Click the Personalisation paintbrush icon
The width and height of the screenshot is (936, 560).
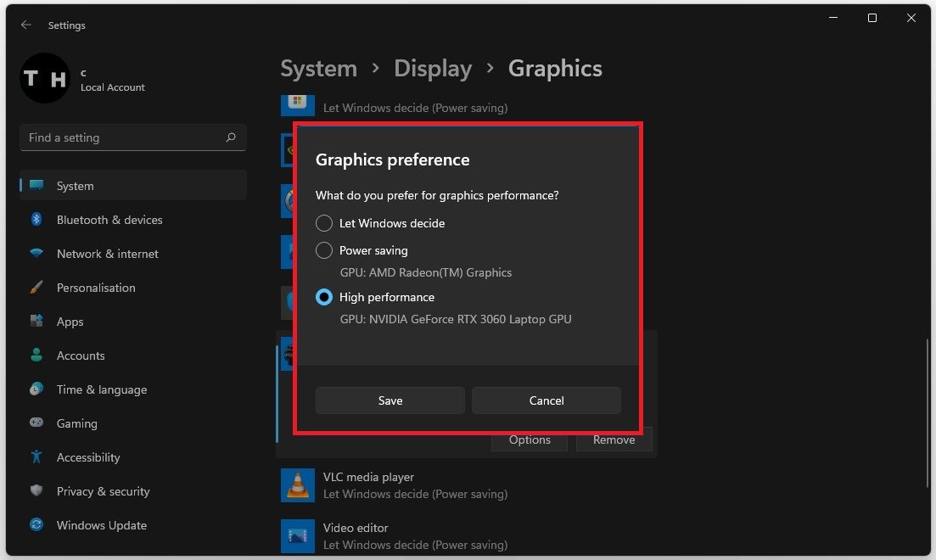36,288
